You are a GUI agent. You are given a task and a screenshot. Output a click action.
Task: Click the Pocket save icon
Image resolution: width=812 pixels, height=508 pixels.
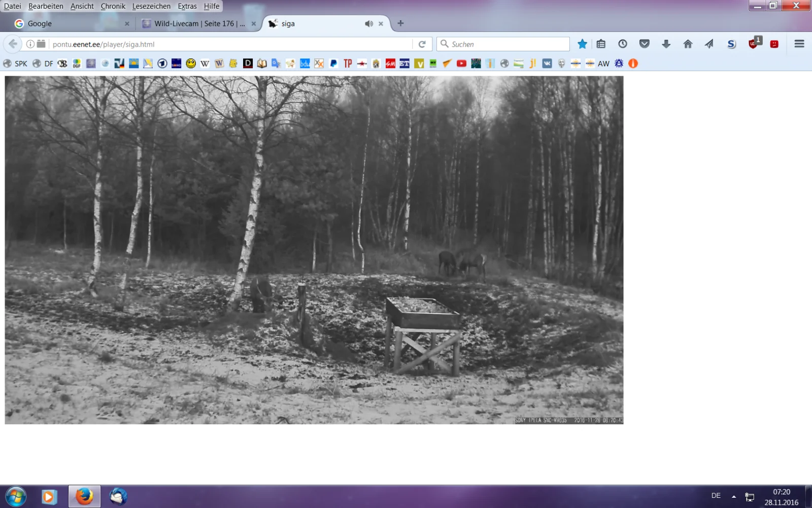tap(645, 44)
